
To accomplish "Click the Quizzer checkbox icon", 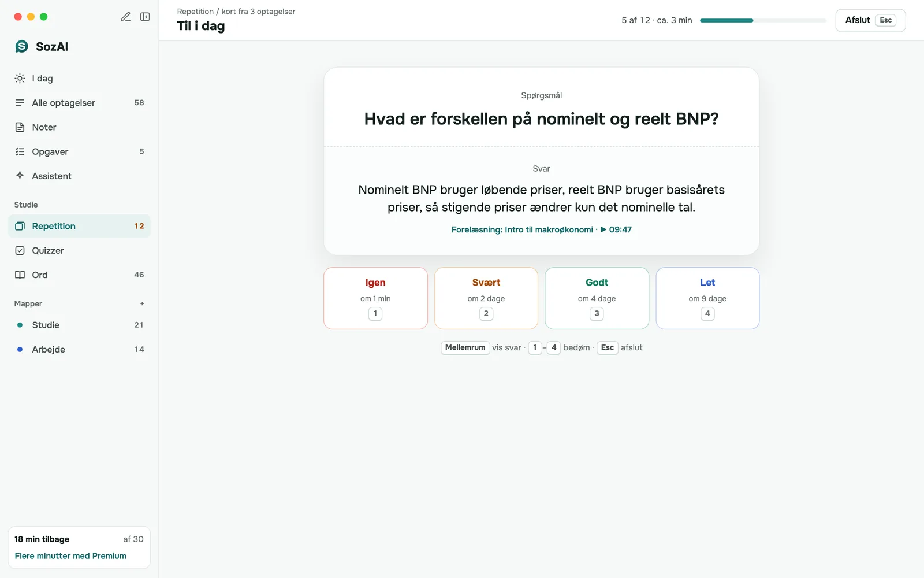I will click(20, 250).
